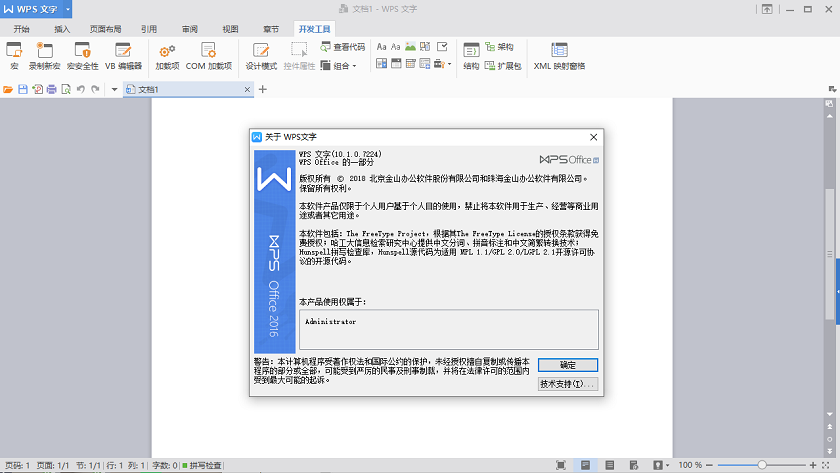Screen dimensions: 840x473
Task: Select the 开发工具 tab
Action: pyautogui.click(x=314, y=29)
